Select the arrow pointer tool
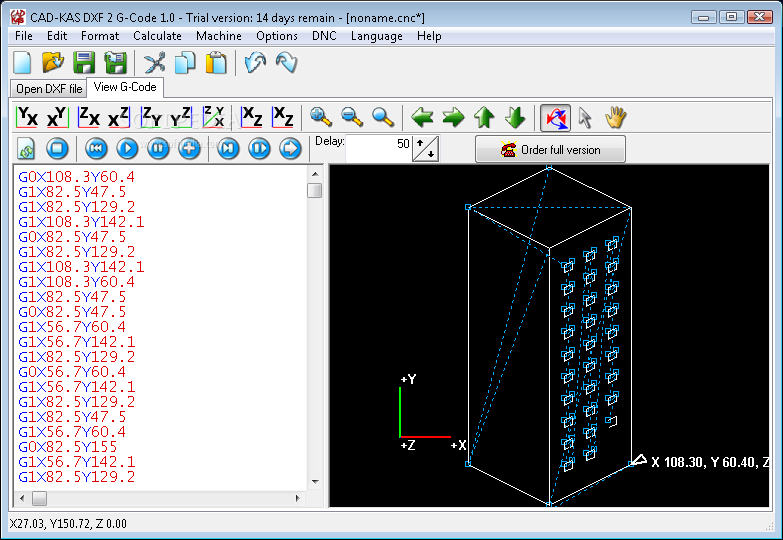 pos(585,118)
